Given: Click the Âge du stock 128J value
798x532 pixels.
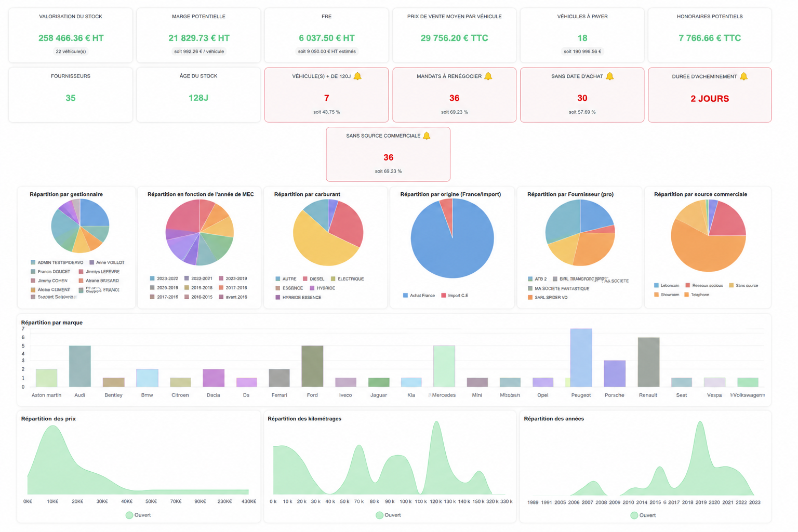Looking at the screenshot, I should tap(198, 98).
